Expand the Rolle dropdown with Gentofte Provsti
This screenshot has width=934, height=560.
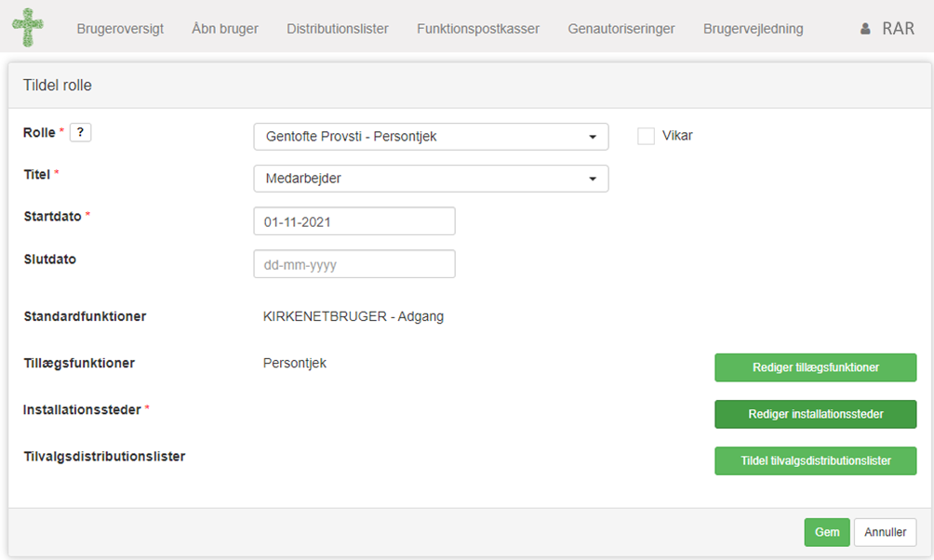click(432, 137)
